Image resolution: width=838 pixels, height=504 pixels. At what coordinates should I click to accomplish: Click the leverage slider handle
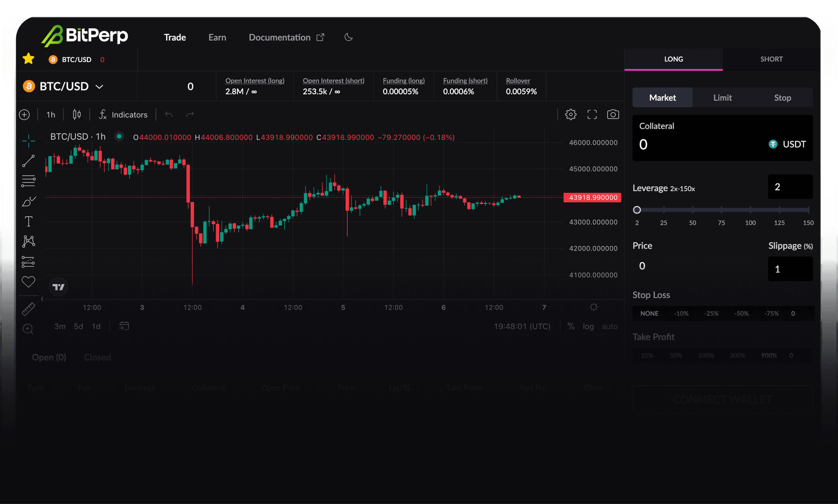point(637,210)
